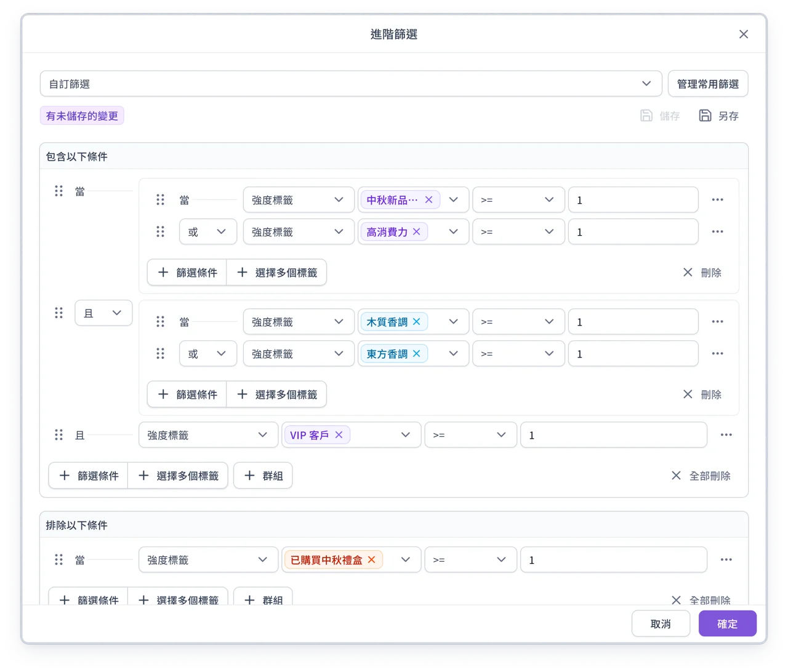
Task: Click 選擇多個標籤 in the 東方香調 group
Action: point(277,394)
